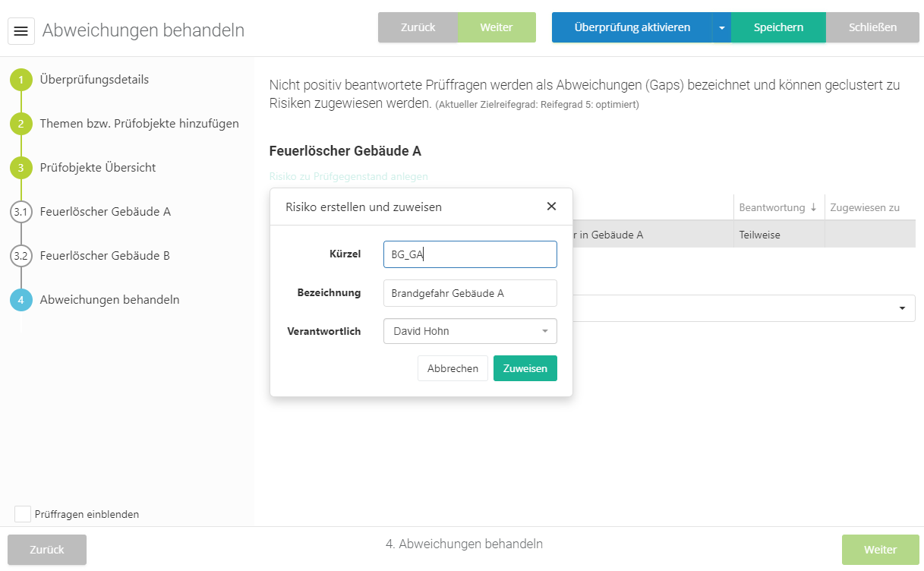Viewport: 924px width, 571px height.
Task: Expand the dropdown behind the dialog
Action: click(x=902, y=308)
